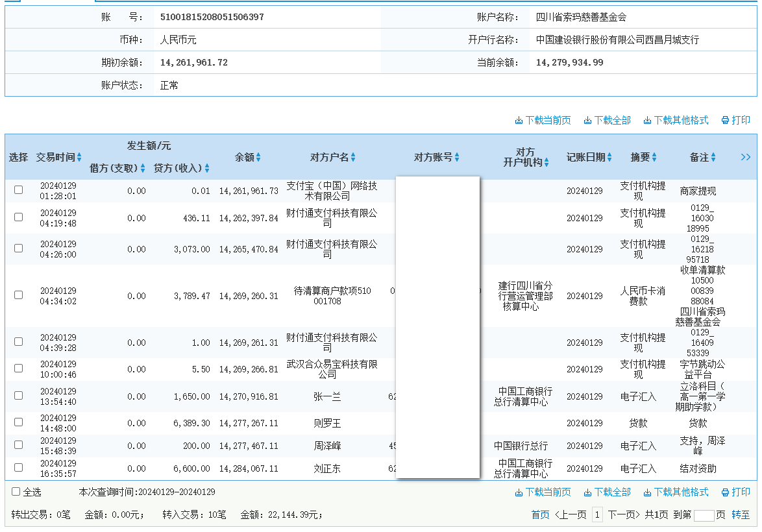Select opening balance 14,261,961.72
The height and width of the screenshot is (532, 762).
tap(194, 63)
